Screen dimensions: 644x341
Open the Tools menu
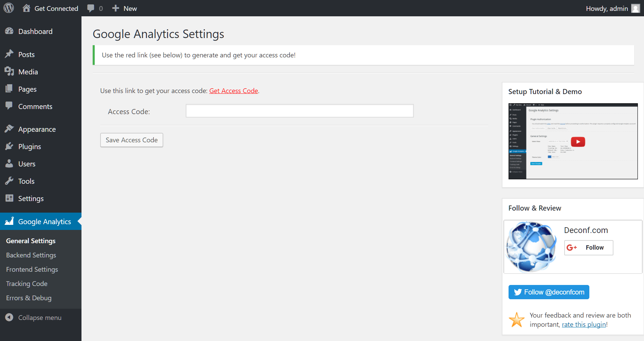click(41, 181)
